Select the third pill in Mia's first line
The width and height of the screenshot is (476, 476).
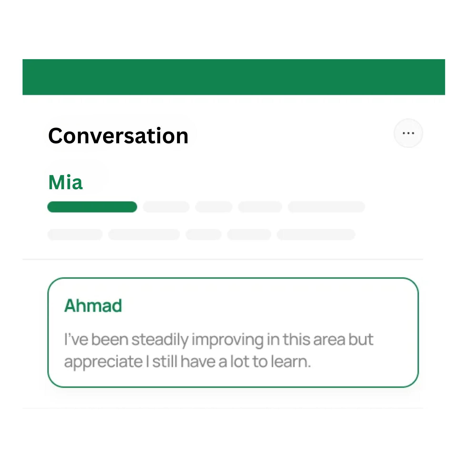coord(214,207)
